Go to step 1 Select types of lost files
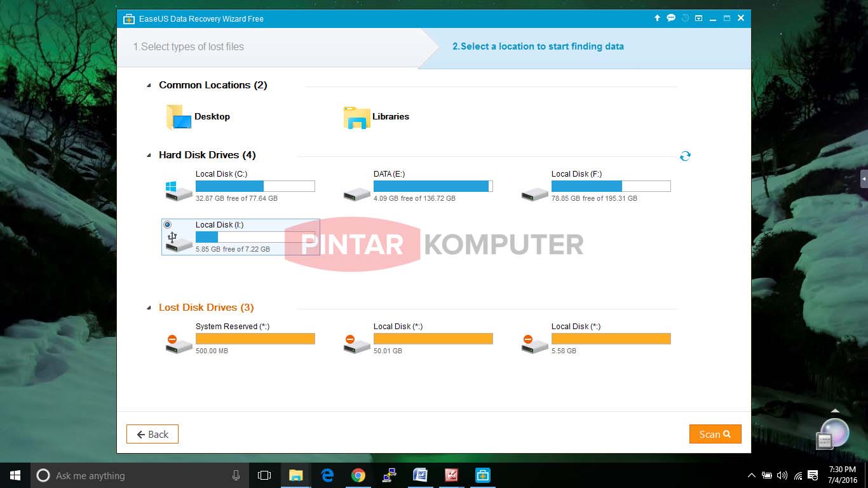 point(188,46)
